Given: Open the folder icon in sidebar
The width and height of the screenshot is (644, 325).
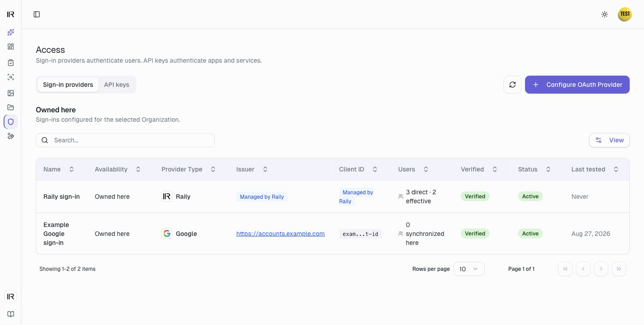Looking at the screenshot, I should pyautogui.click(x=11, y=107).
